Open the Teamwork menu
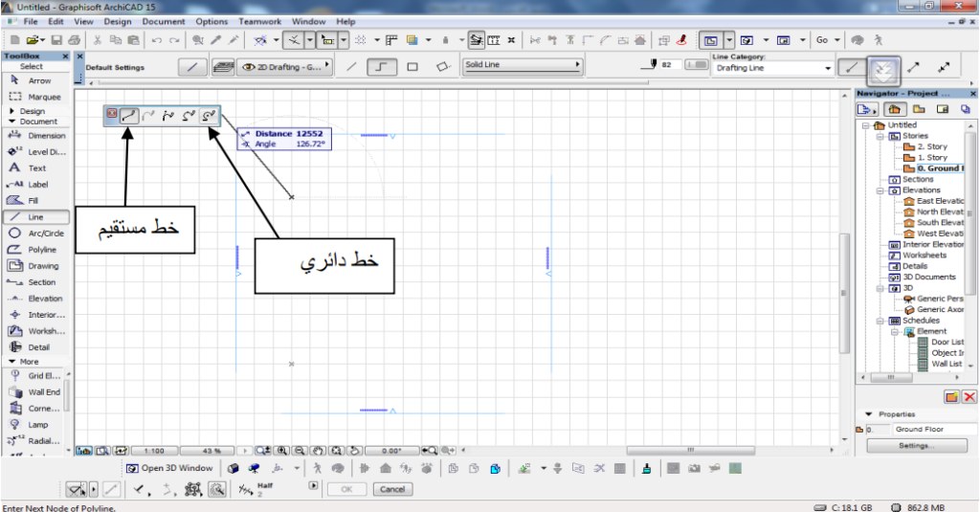This screenshot has height=512, width=980. (260, 21)
